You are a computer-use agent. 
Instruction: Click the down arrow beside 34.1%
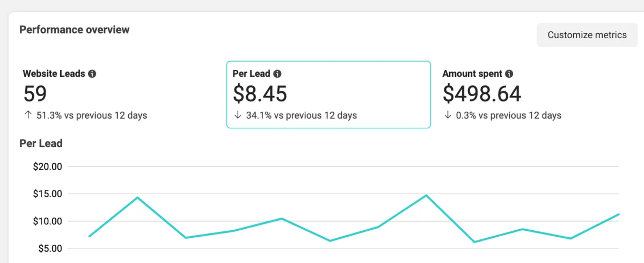click(x=237, y=115)
